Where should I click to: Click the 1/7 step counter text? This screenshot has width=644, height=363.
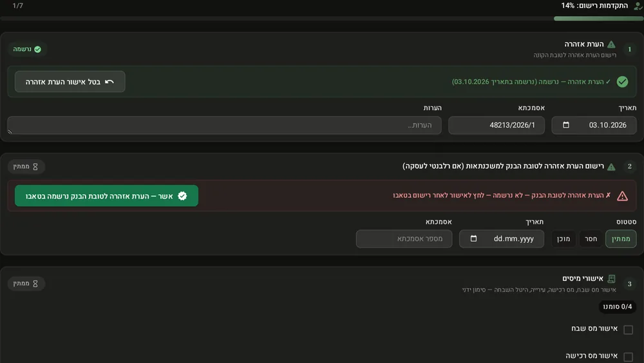pos(17,6)
